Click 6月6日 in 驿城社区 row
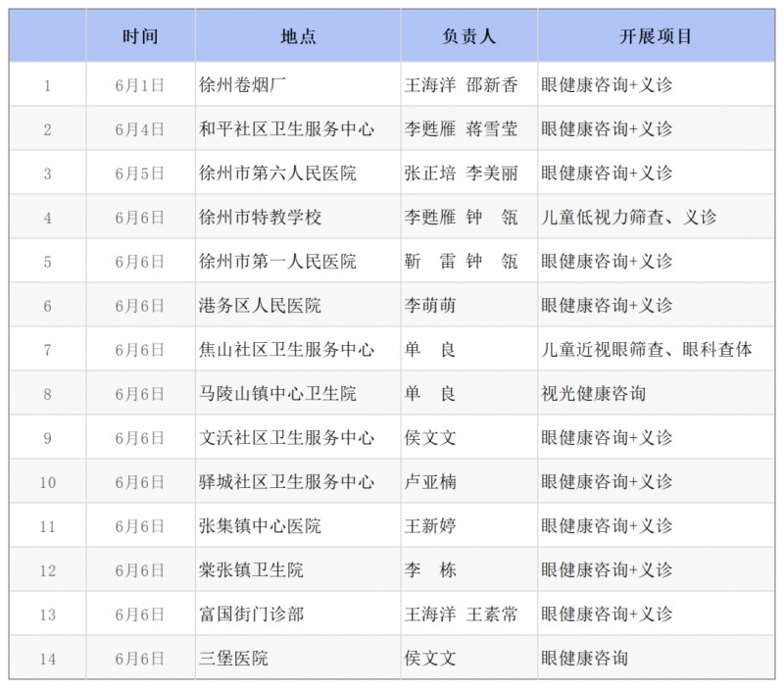Viewport: 784px width, 688px height. coord(140,482)
